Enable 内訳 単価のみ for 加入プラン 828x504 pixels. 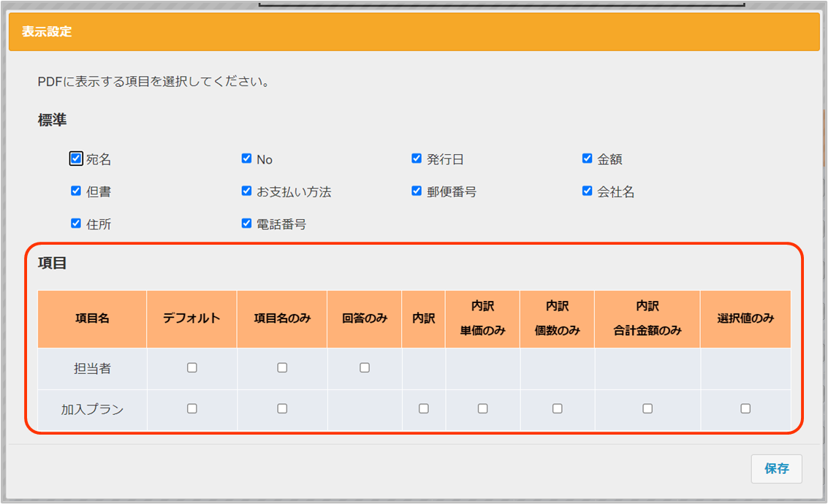pos(482,409)
